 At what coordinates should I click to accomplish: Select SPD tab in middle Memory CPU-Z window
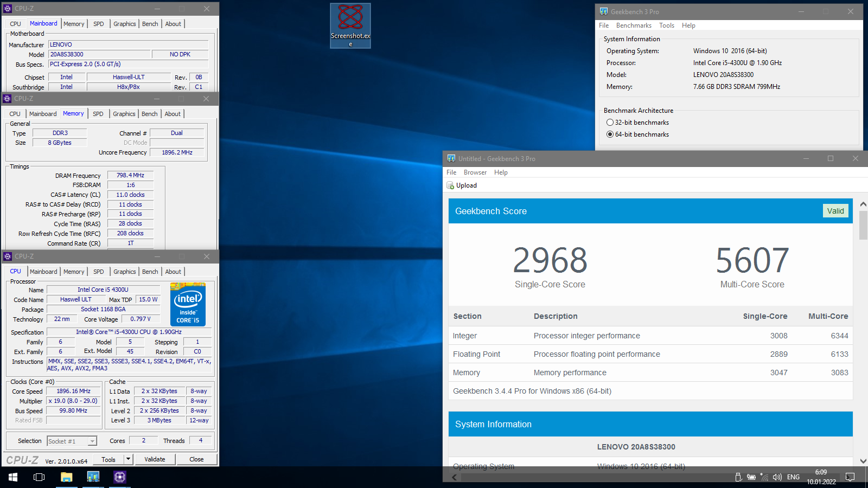[x=98, y=114]
